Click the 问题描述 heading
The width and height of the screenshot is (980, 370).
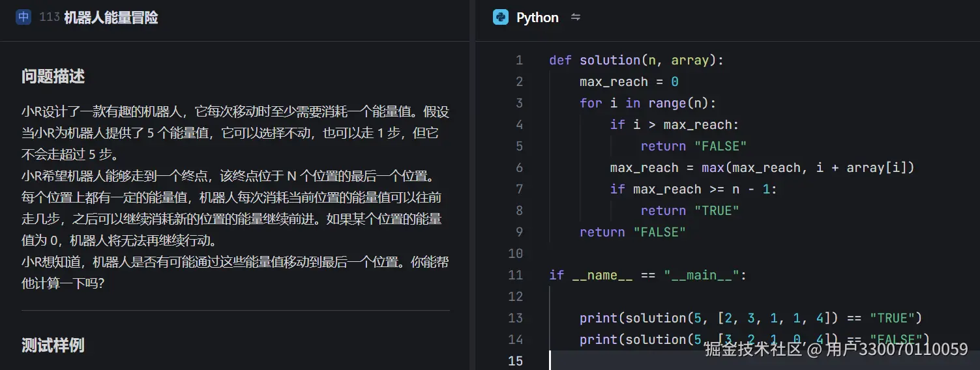pos(53,77)
